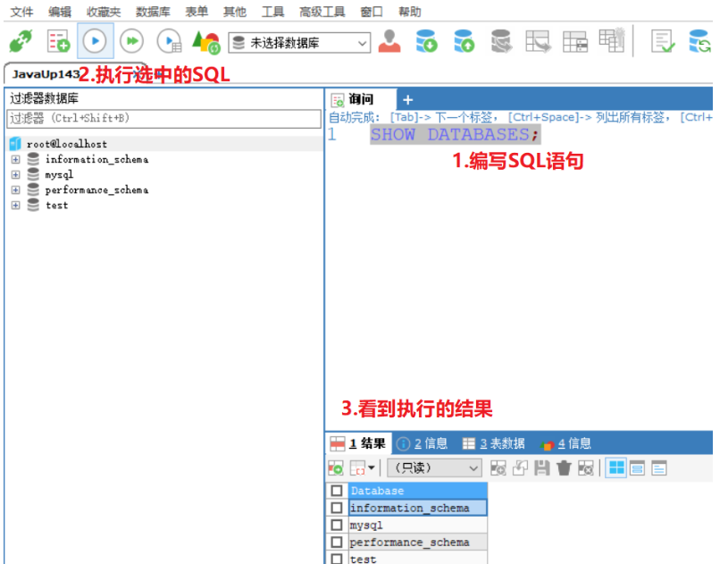
Task: Switch results to text view
Action: [x=659, y=467]
